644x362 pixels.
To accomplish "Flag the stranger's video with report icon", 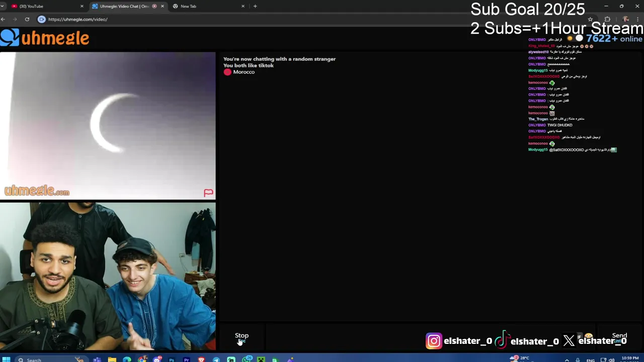I will (x=208, y=193).
